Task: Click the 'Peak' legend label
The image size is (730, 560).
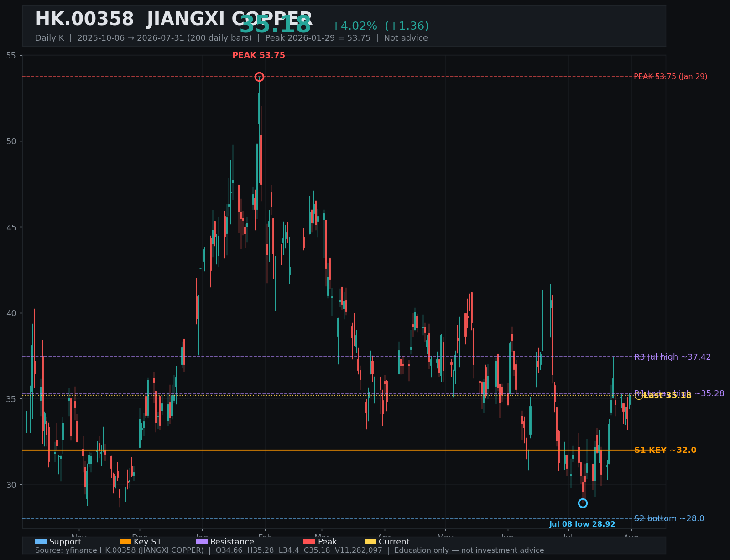Action: 328,542
